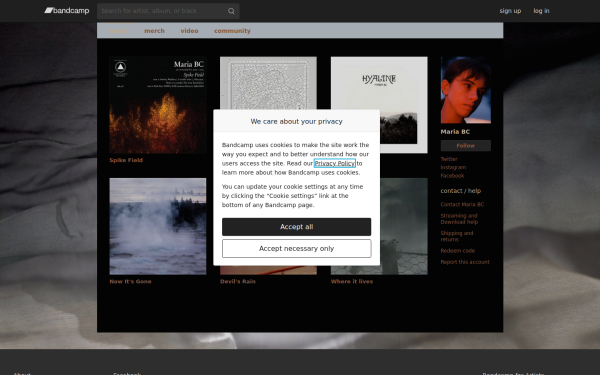600x375 pixels.
Task: Click the Maria BC artist name
Action: (x=455, y=132)
